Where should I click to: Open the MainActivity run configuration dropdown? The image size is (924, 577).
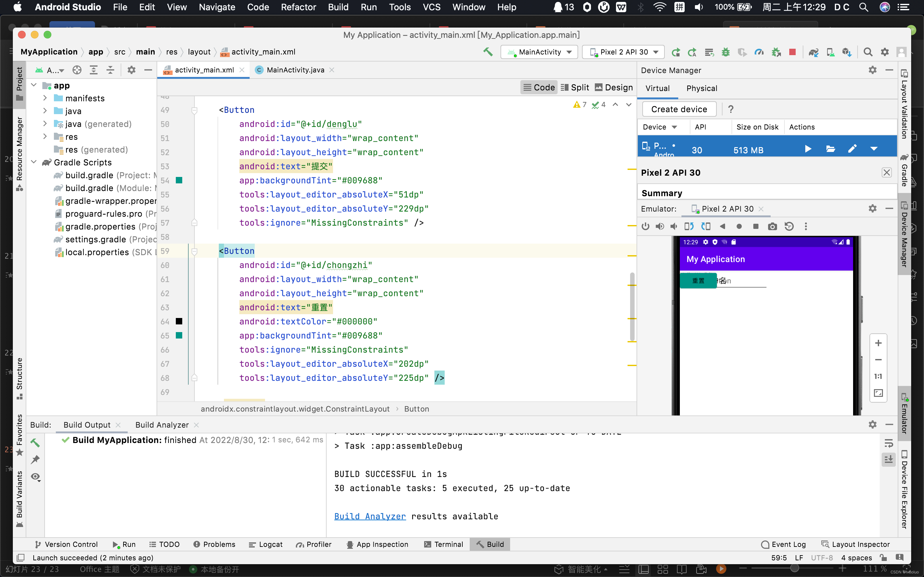point(540,52)
